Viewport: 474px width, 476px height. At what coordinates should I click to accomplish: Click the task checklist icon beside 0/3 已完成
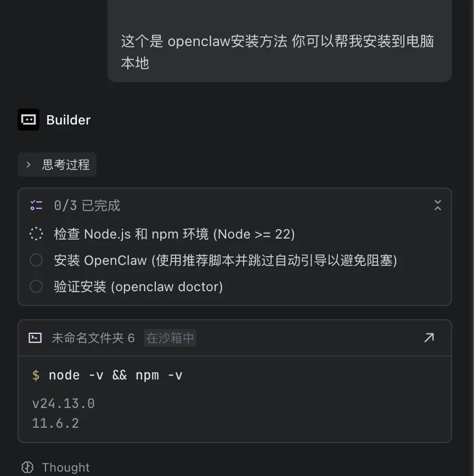pos(36,206)
